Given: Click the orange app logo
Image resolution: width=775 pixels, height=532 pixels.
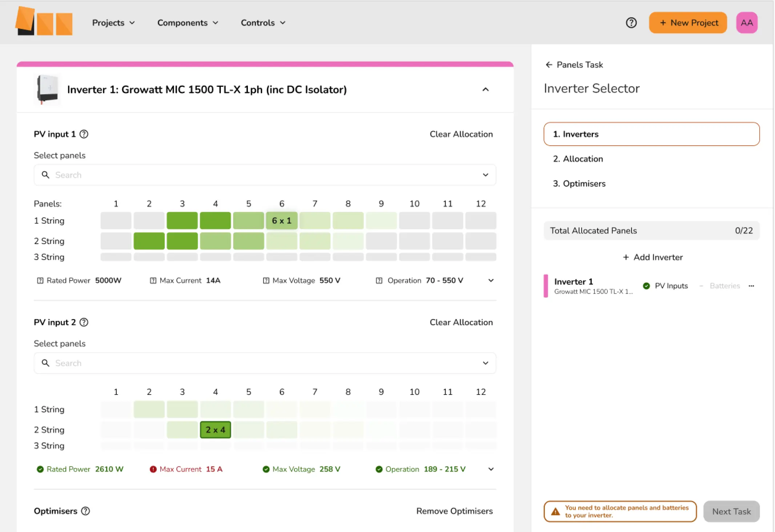Looking at the screenshot, I should click(x=44, y=21).
